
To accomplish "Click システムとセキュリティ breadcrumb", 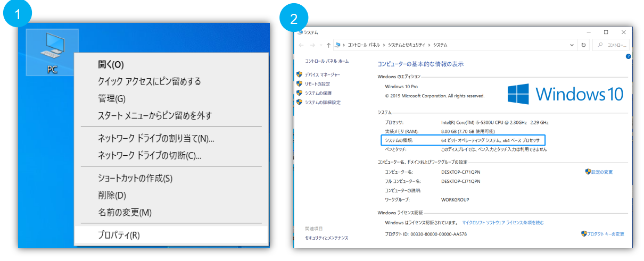I will (x=407, y=45).
